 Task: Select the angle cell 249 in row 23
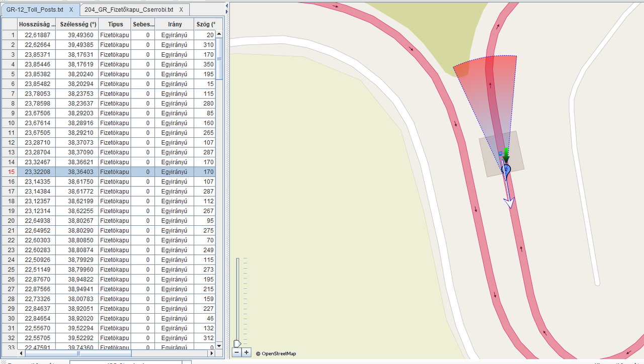[x=205, y=250]
